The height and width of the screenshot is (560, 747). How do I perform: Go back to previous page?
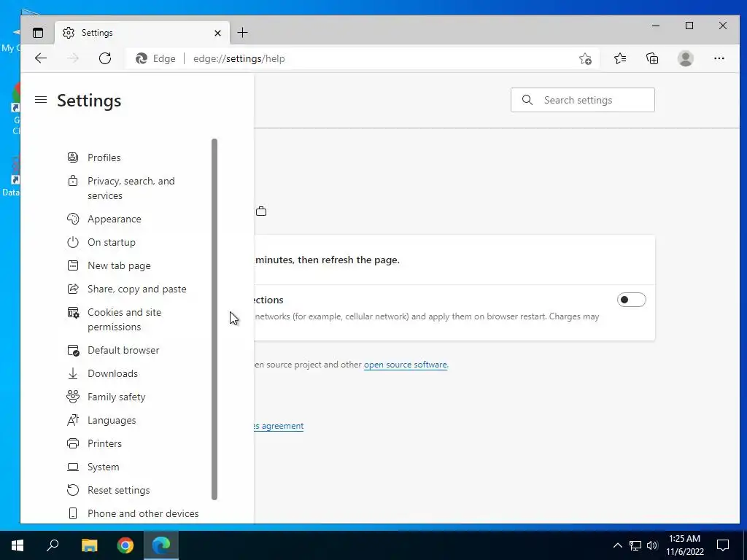41,58
